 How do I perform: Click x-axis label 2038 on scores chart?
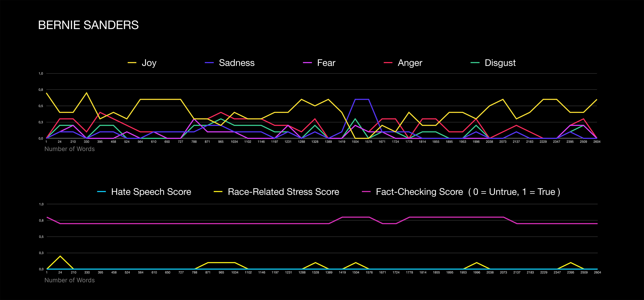click(x=490, y=273)
